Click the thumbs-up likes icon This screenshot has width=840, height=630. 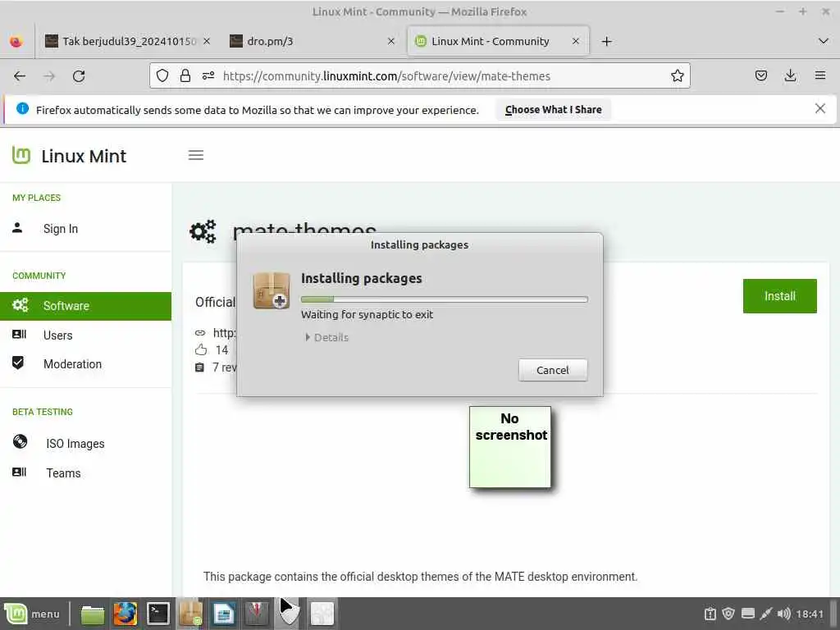click(x=201, y=349)
